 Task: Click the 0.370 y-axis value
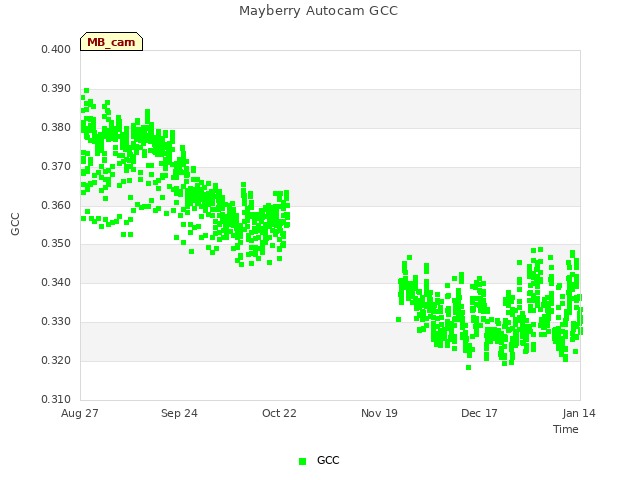click(x=56, y=167)
